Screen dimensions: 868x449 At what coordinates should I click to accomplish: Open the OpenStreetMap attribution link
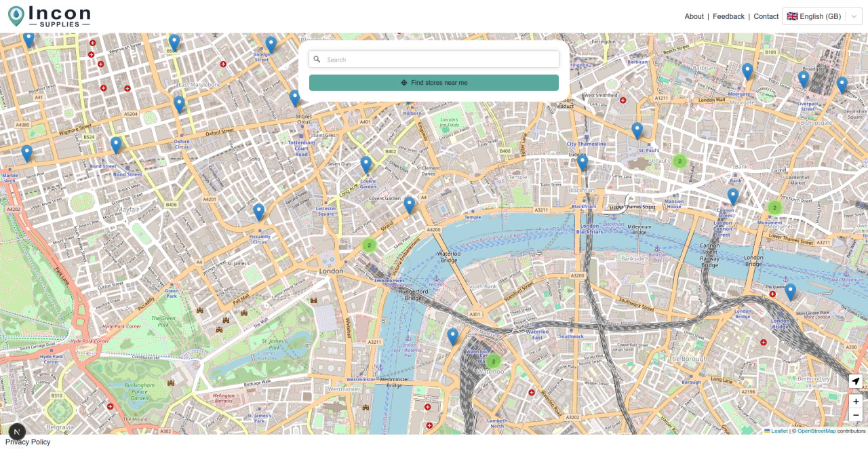pos(816,431)
